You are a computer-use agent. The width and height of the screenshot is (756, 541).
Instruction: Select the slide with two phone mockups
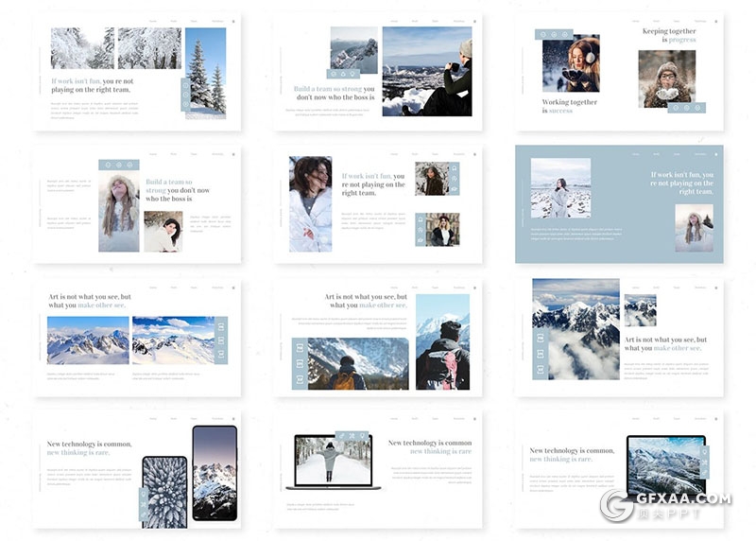[137, 469]
